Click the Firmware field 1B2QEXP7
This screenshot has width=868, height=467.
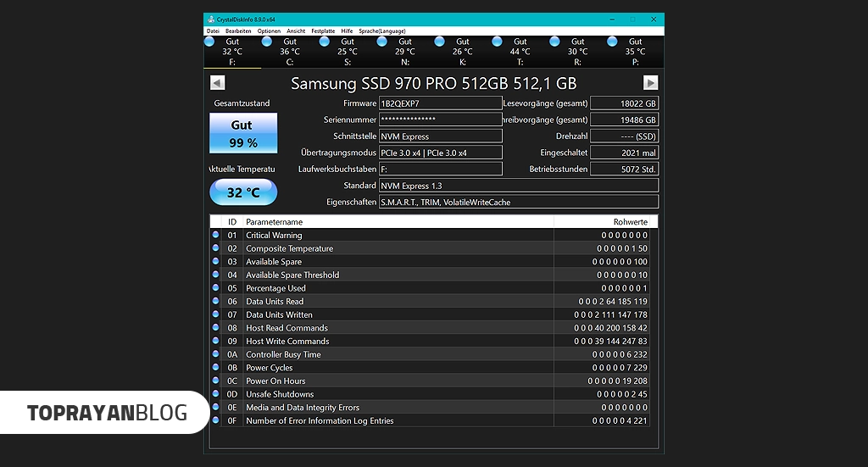[x=441, y=103]
